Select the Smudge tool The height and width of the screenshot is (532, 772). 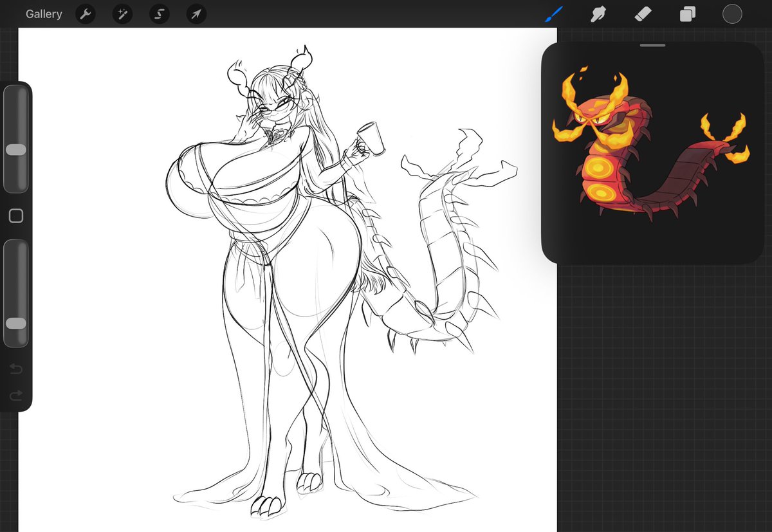click(598, 14)
